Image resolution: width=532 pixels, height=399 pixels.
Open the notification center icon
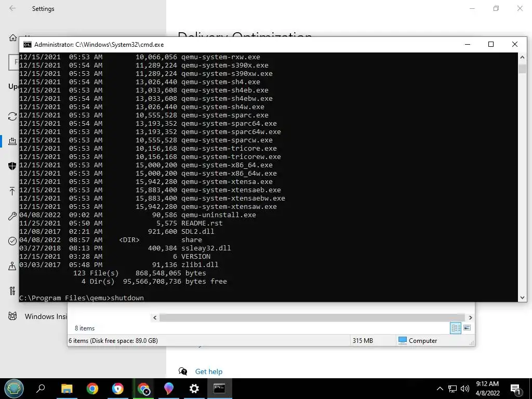(516, 389)
